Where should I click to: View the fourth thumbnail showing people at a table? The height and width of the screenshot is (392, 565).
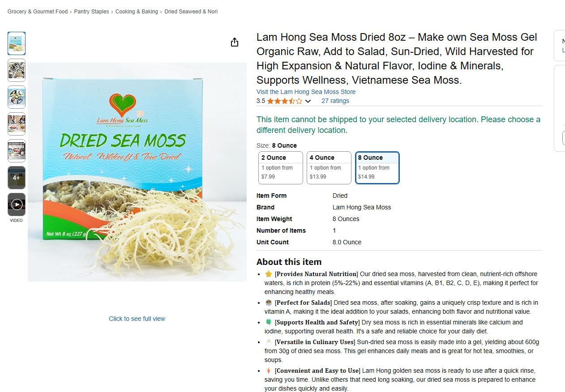coord(17,124)
